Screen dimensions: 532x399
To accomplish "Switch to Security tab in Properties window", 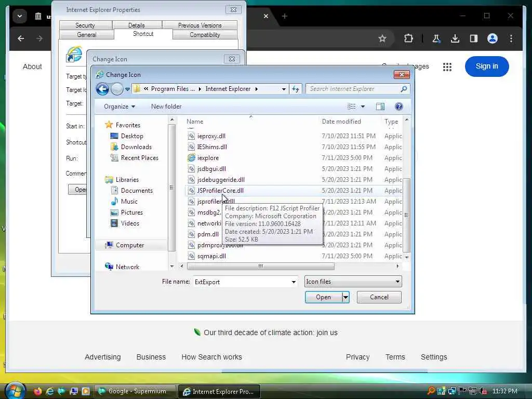I will [x=85, y=25].
